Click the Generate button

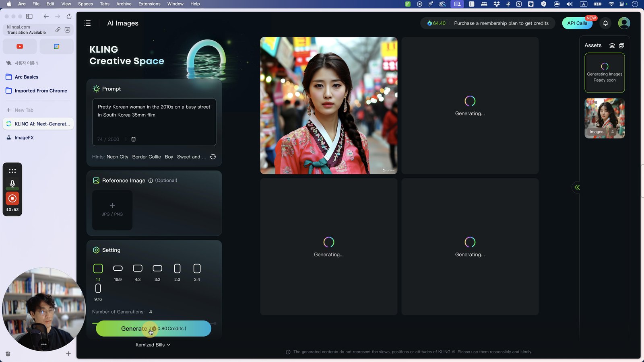point(153,329)
